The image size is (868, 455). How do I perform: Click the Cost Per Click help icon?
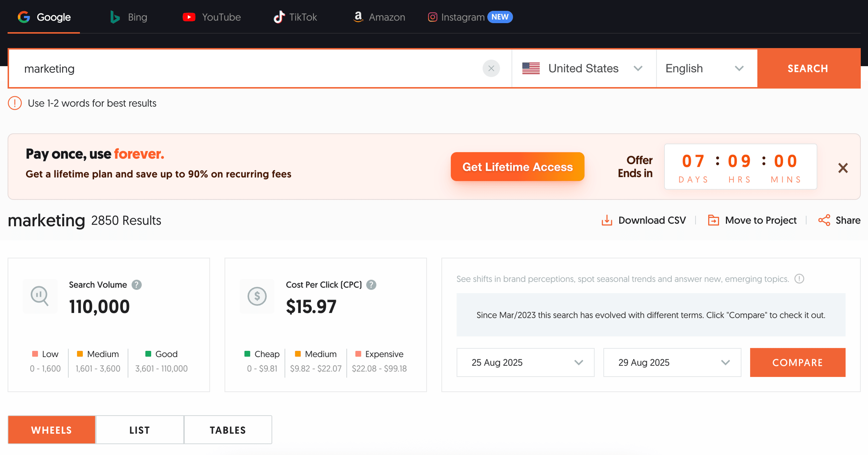coord(371,285)
